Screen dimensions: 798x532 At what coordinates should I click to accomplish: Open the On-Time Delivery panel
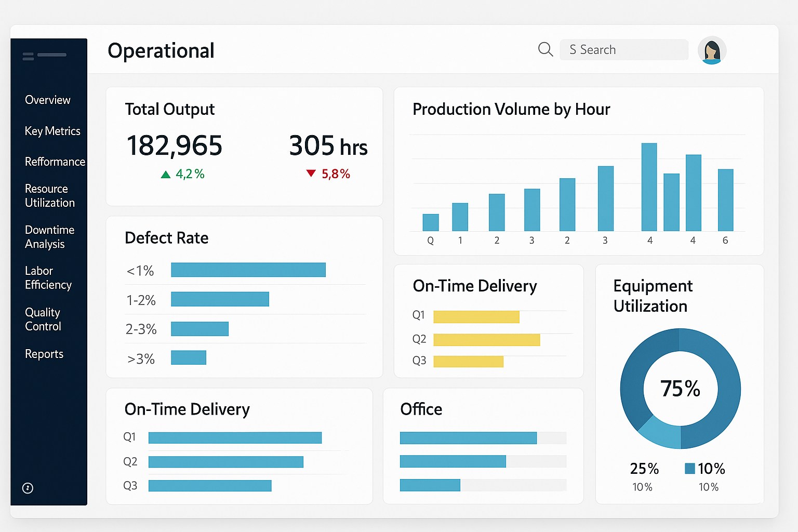click(488, 321)
